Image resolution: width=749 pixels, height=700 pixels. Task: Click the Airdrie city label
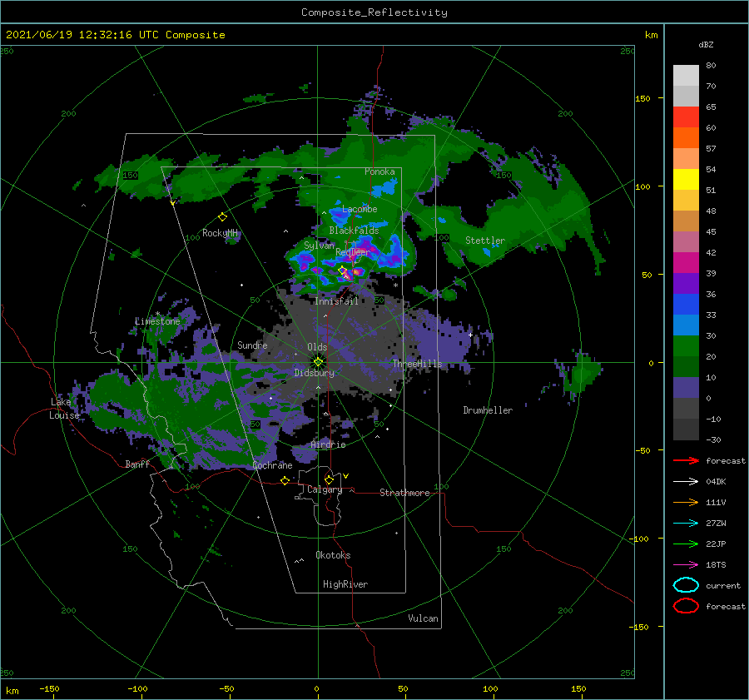click(328, 444)
